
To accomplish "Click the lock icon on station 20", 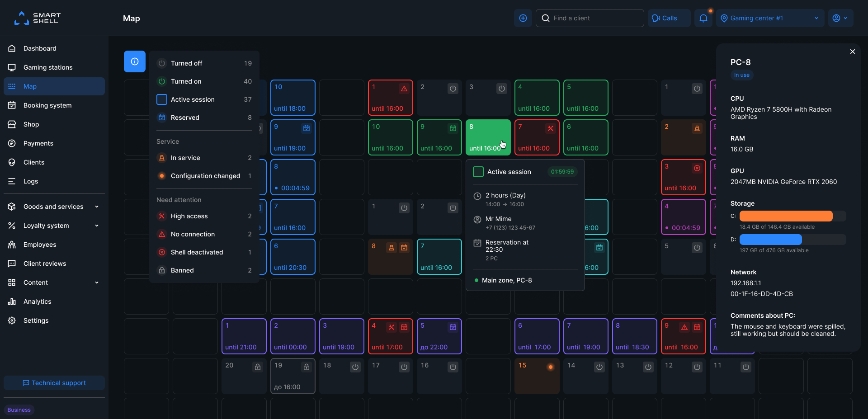I will [258, 367].
